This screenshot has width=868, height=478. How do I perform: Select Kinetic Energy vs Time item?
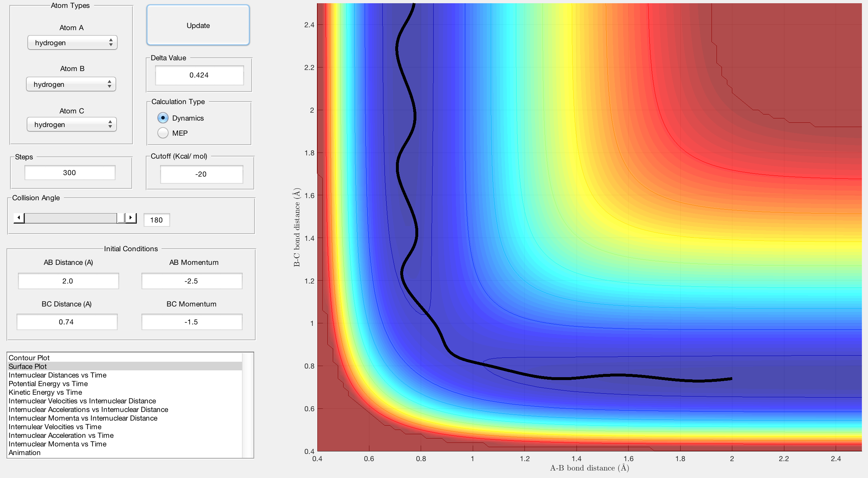[45, 392]
